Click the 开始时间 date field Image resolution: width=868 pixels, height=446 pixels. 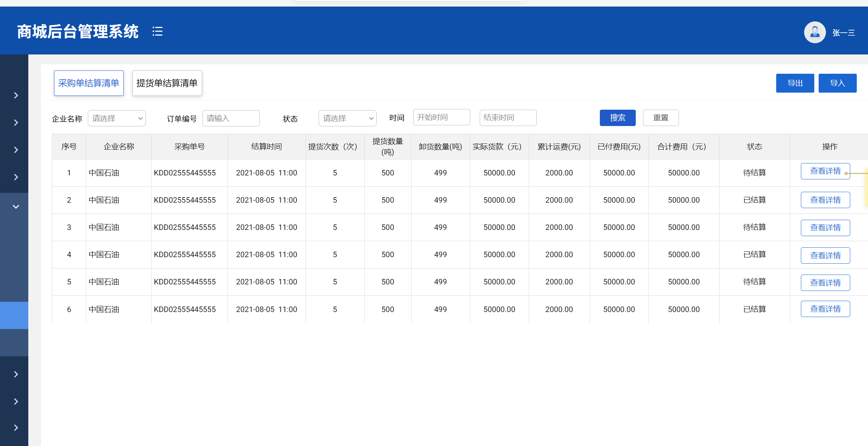point(442,117)
